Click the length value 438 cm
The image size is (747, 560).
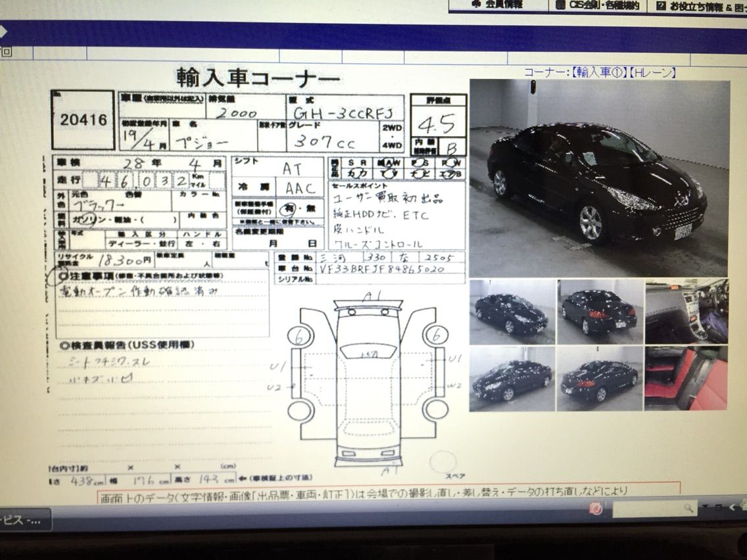[88, 480]
